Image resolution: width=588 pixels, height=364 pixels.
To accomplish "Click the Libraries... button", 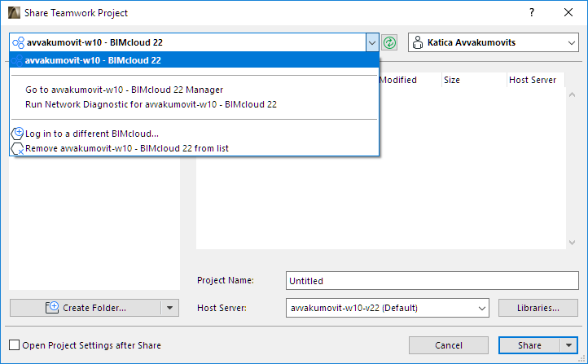I will 538,308.
